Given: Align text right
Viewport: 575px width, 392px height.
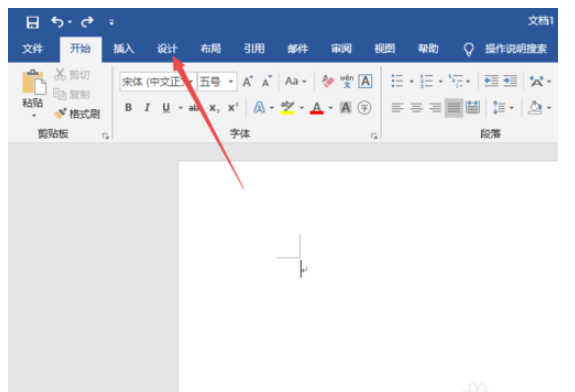Looking at the screenshot, I should click(x=435, y=107).
